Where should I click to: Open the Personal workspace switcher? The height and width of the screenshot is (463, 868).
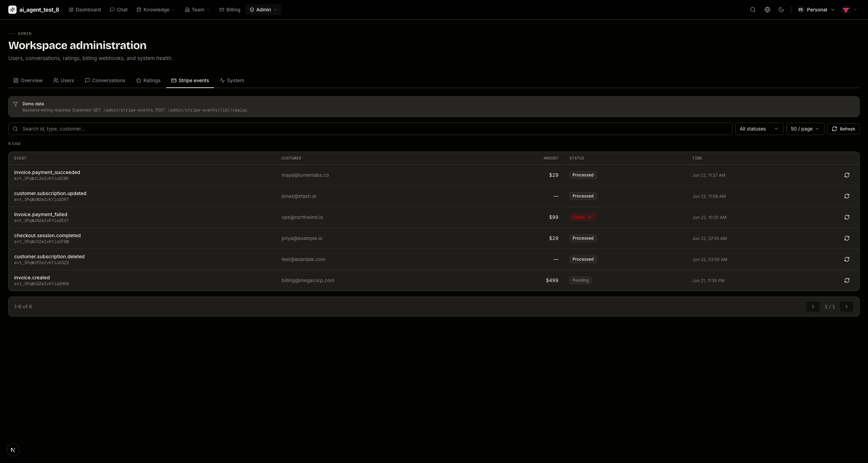816,10
